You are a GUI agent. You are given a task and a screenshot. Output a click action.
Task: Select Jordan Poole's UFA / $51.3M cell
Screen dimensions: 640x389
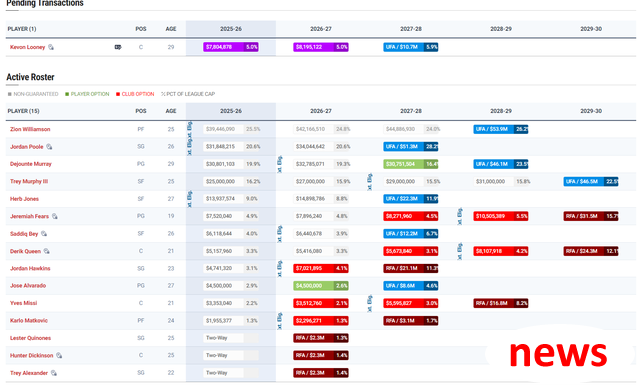point(411,147)
